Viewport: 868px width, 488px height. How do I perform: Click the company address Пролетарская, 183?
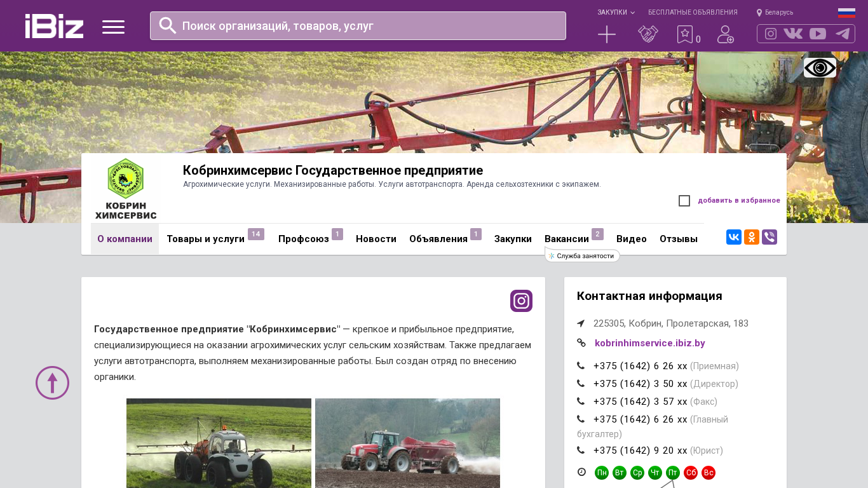[671, 323]
